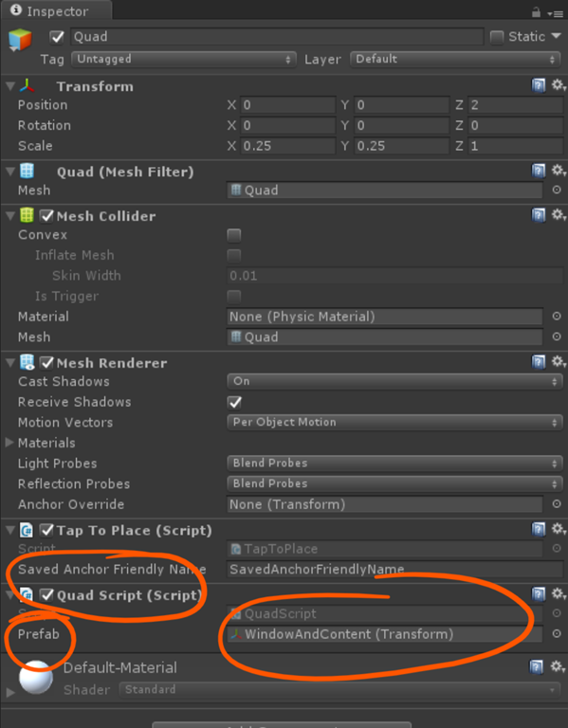Open Transform component gear settings menu
The width and height of the screenshot is (568, 728).
tap(558, 85)
